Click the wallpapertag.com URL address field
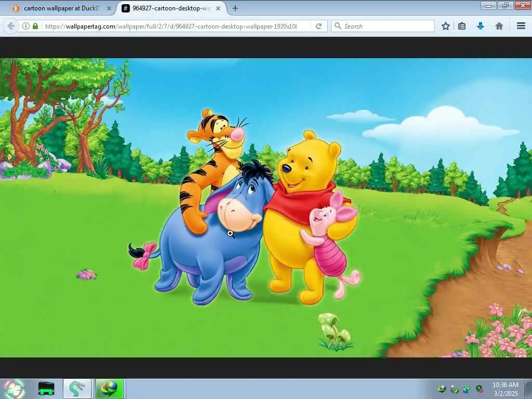The image size is (532, 399). point(170,26)
